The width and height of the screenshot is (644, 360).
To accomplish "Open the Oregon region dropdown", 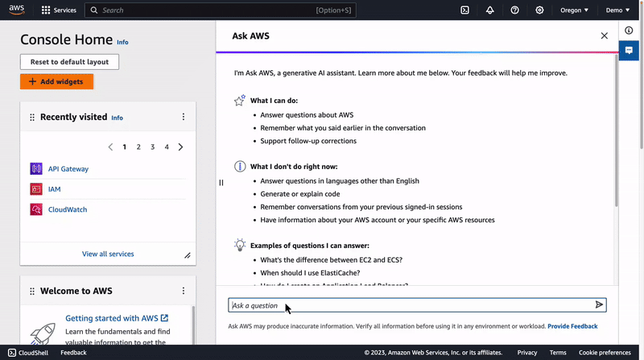I will pos(574,10).
